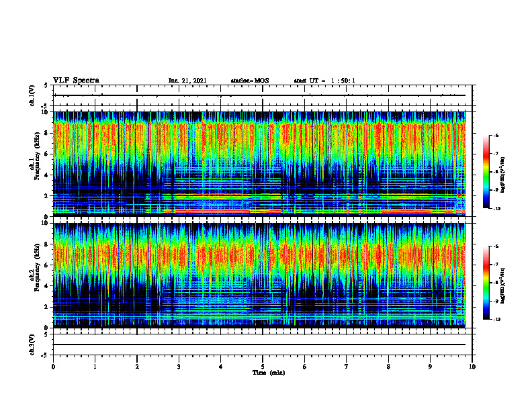This screenshot has height=411, width=532.
Task: Click the ch.2 spectrogram color scale bar
Action: (486, 283)
